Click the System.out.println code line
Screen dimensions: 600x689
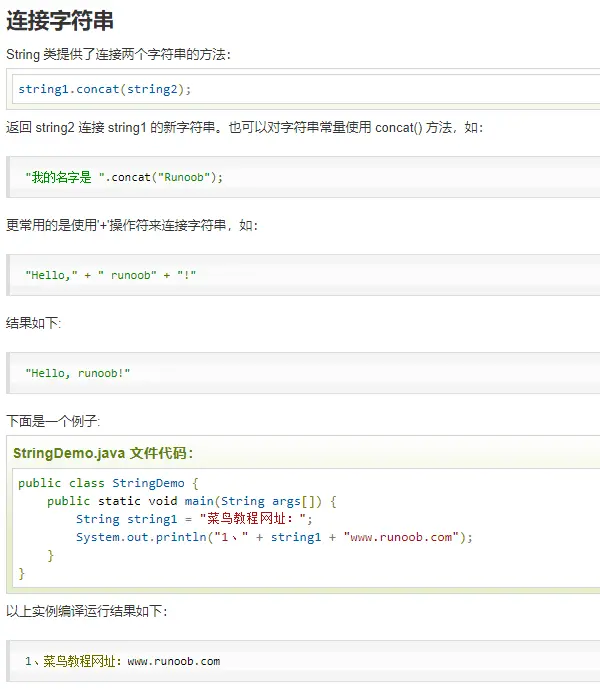(274, 537)
